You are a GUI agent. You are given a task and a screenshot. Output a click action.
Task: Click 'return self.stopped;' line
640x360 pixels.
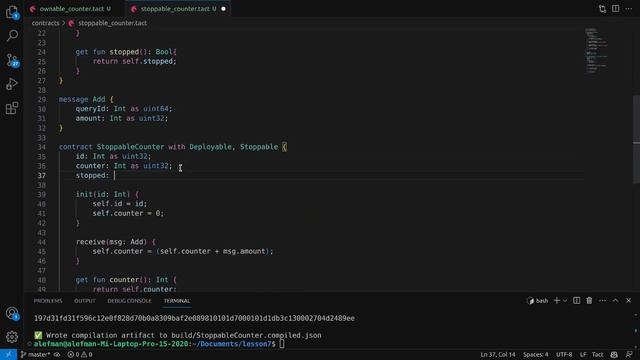click(x=134, y=62)
